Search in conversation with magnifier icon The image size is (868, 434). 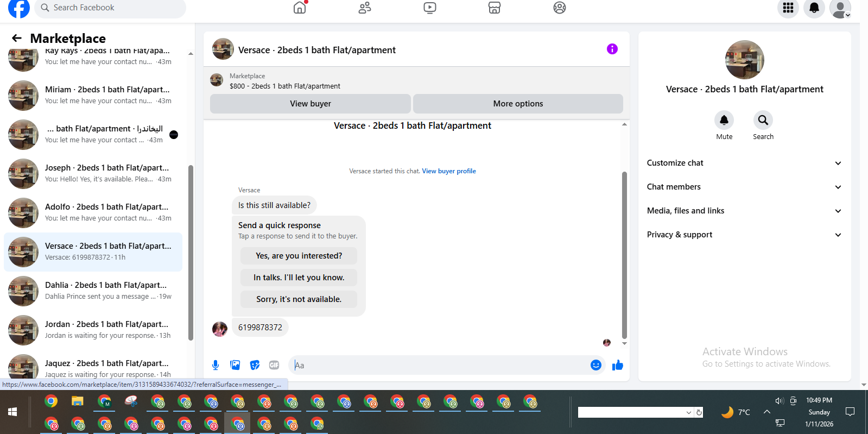(x=763, y=120)
